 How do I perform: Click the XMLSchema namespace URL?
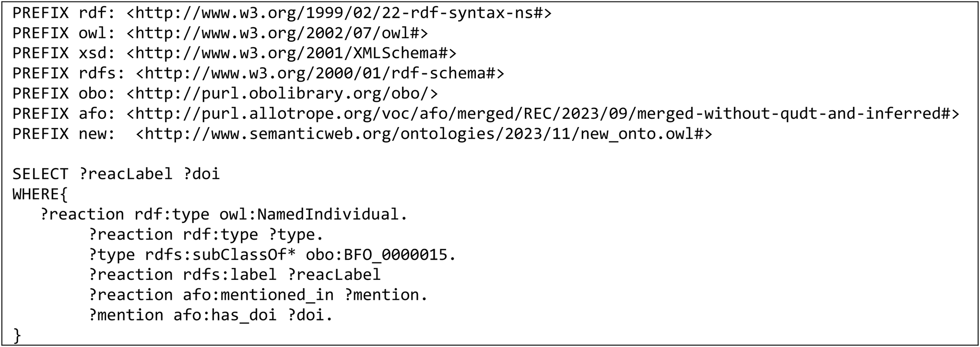pyautogui.click(x=292, y=53)
